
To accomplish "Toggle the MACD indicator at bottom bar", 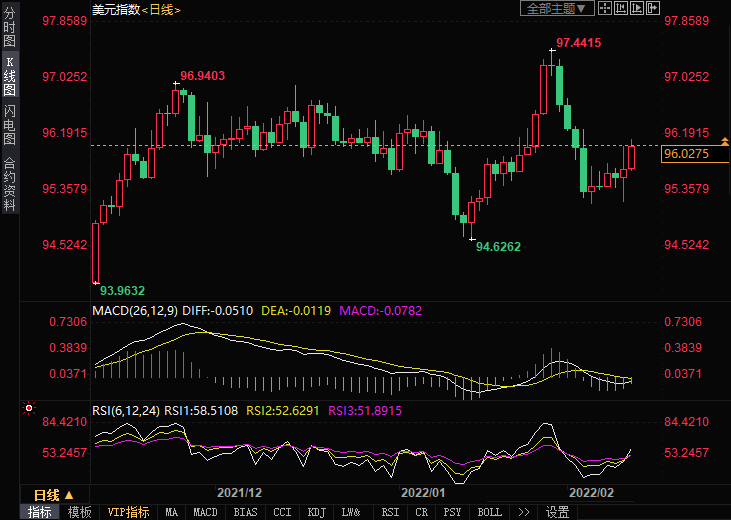I will tap(205, 512).
